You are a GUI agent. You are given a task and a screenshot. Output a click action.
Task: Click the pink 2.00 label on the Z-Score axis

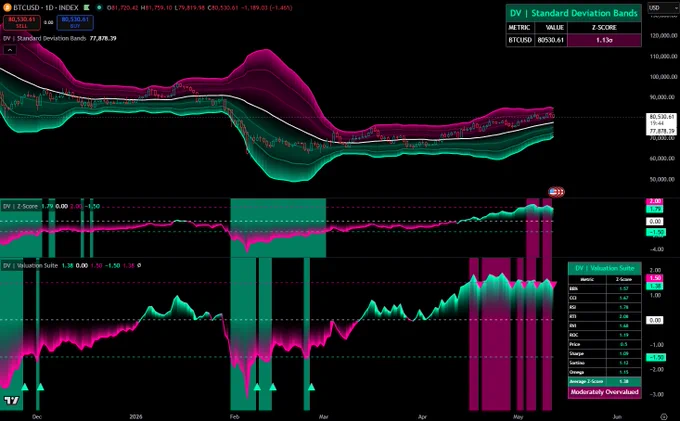pos(654,201)
